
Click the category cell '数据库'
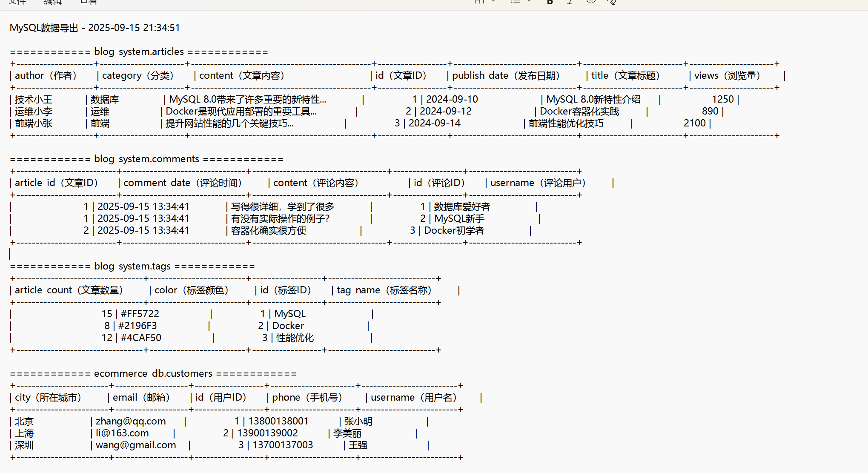105,99
